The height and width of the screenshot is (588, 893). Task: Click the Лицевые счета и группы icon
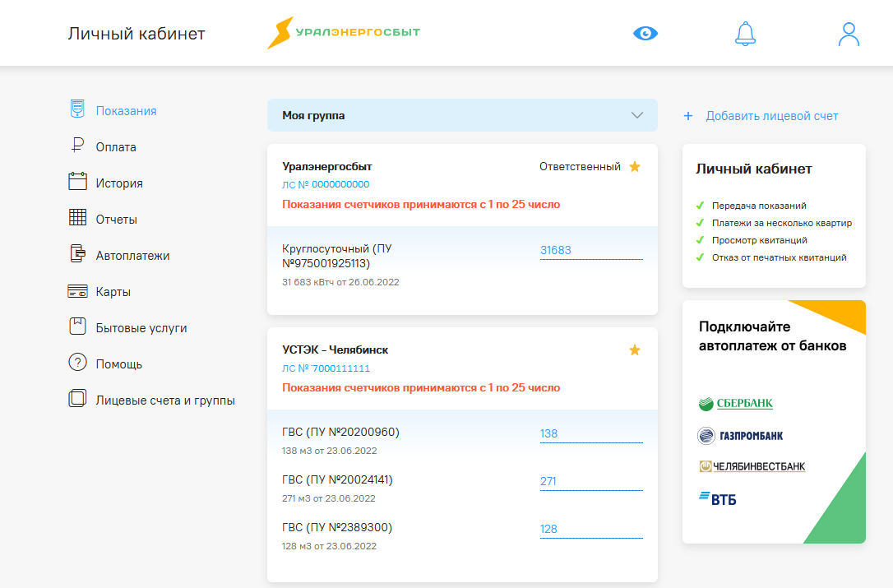point(77,398)
